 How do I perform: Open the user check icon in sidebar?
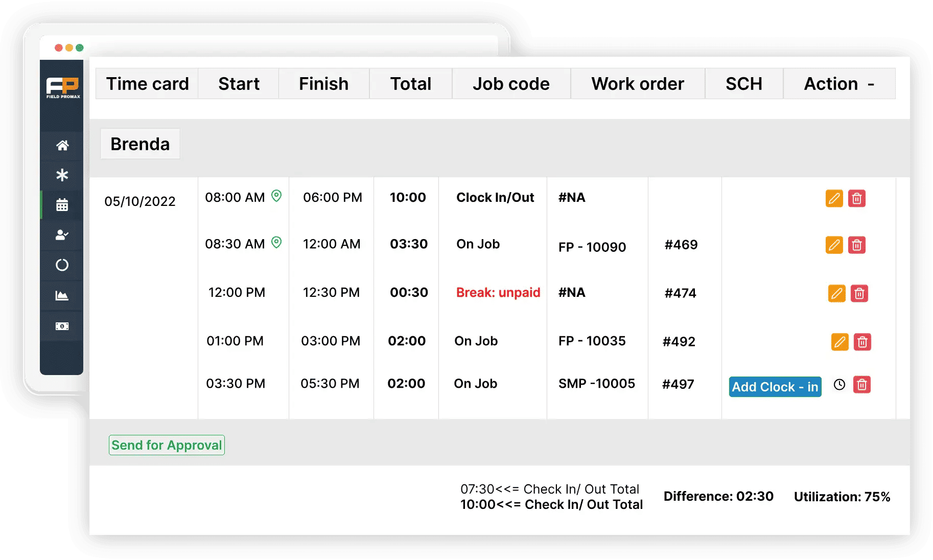[x=62, y=235]
